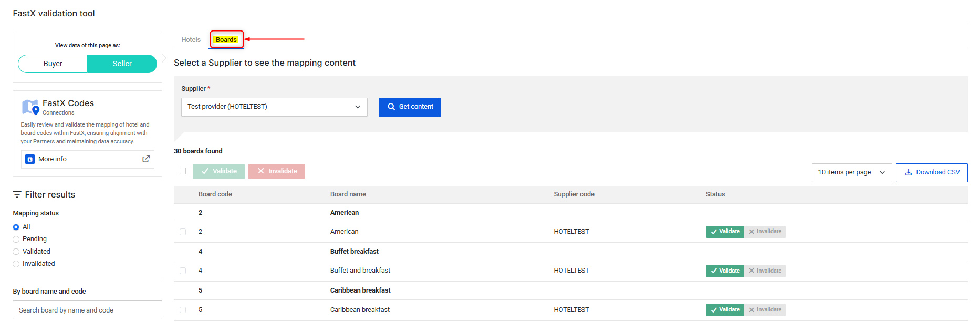Click the magnifier icon in Get content
This screenshot has width=980, height=322.
click(391, 107)
